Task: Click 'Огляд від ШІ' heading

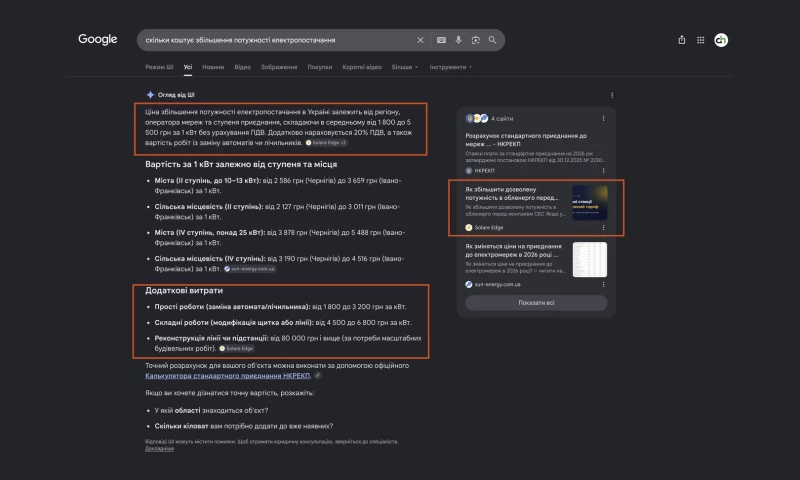Action: [176, 95]
